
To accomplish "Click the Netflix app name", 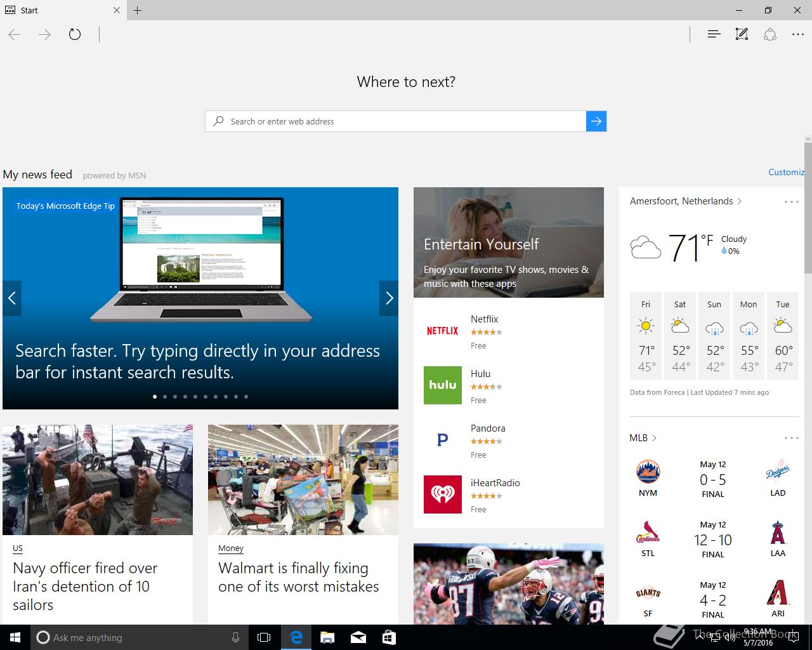I will pos(484,319).
